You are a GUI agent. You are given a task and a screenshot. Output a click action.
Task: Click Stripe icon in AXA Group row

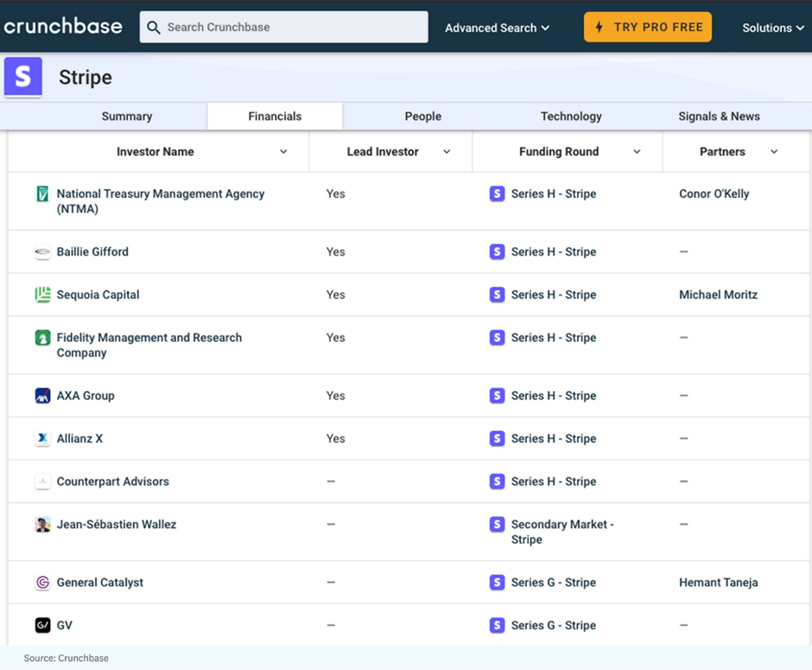click(498, 395)
